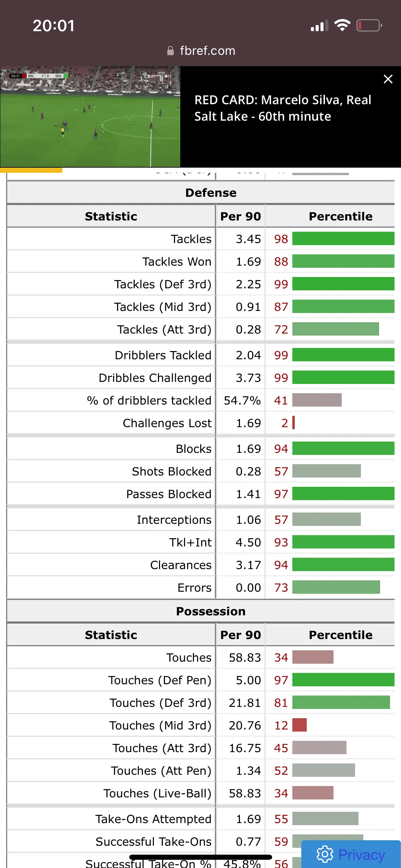Tap the Defense section header
The width and height of the screenshot is (401, 868).
coord(211,193)
